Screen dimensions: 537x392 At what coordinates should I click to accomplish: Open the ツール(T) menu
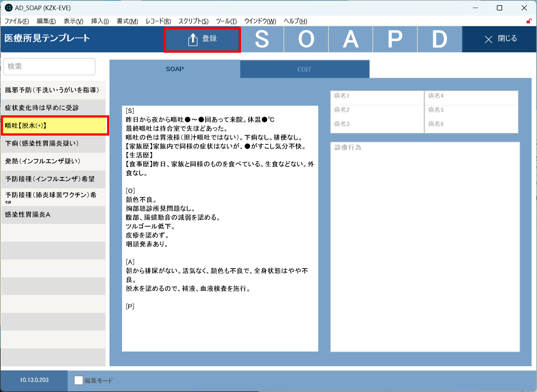[226, 21]
